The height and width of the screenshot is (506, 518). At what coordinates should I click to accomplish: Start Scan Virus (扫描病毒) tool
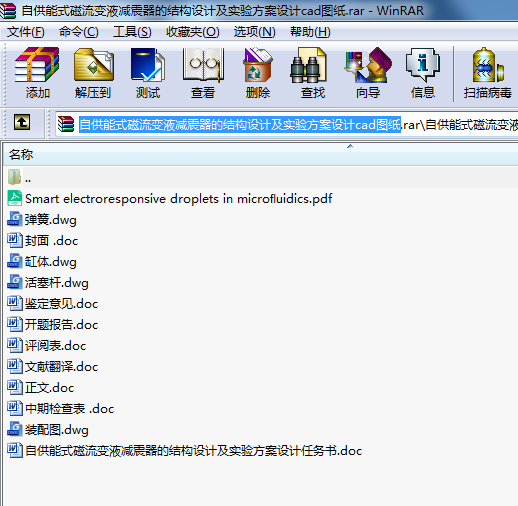click(x=488, y=65)
